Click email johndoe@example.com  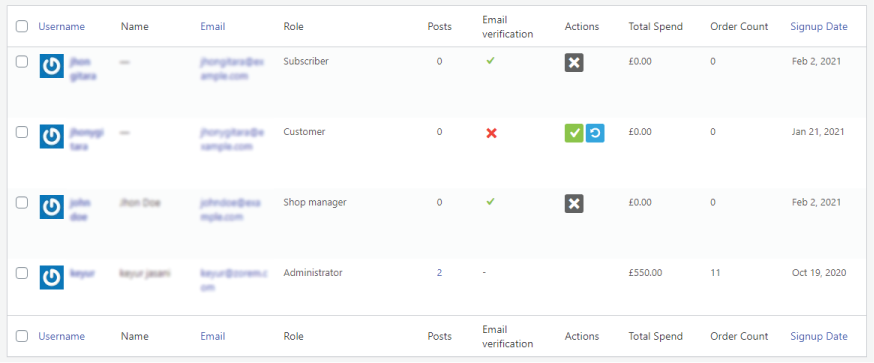click(230, 210)
